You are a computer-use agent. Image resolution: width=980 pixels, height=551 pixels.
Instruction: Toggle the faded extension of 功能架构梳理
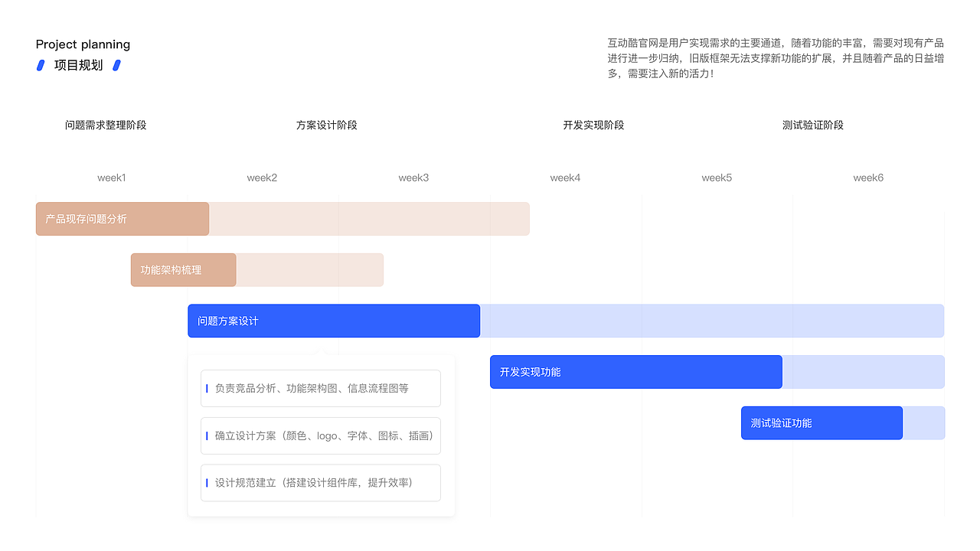click(x=309, y=269)
